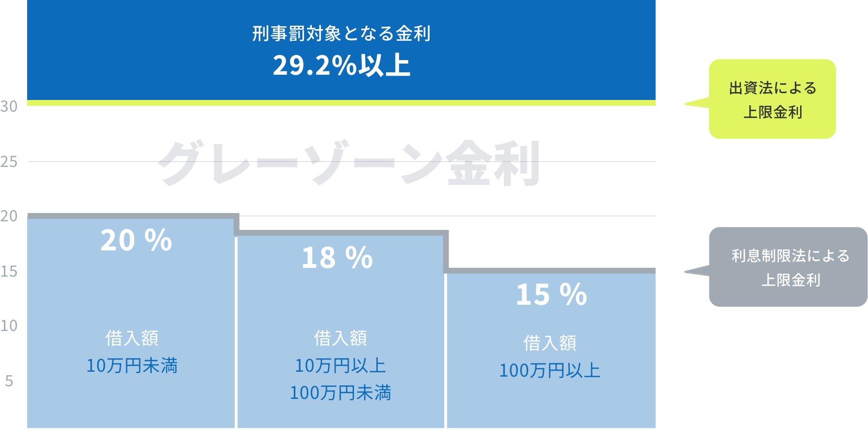Click the "刑事罰対象となる金利" banner title
868x429 pixels.
coord(341,34)
